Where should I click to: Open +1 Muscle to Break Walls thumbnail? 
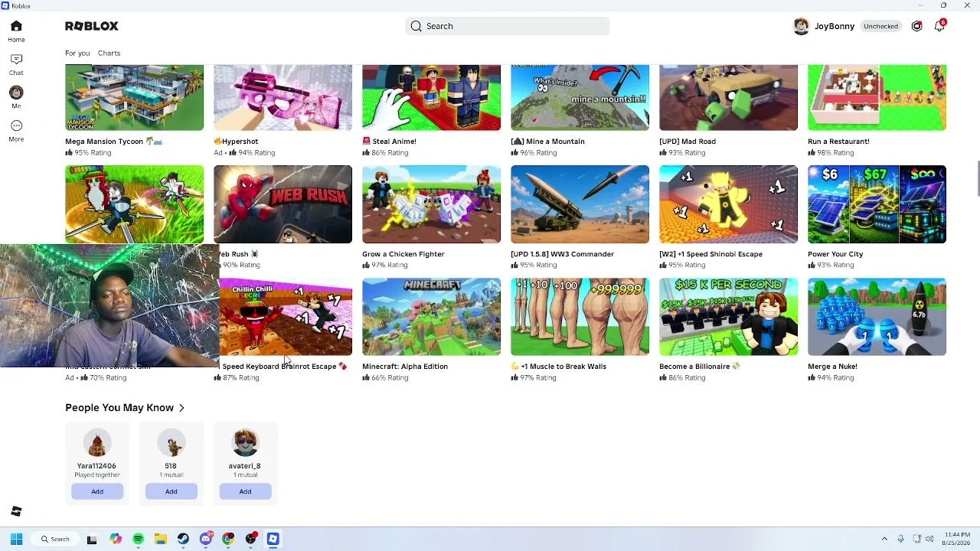[x=580, y=317]
